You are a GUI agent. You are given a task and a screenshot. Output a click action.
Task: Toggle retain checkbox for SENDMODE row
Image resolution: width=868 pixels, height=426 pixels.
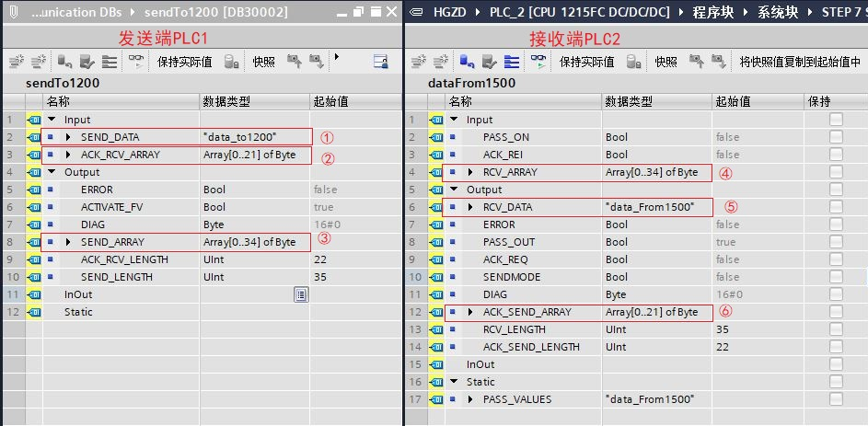836,277
